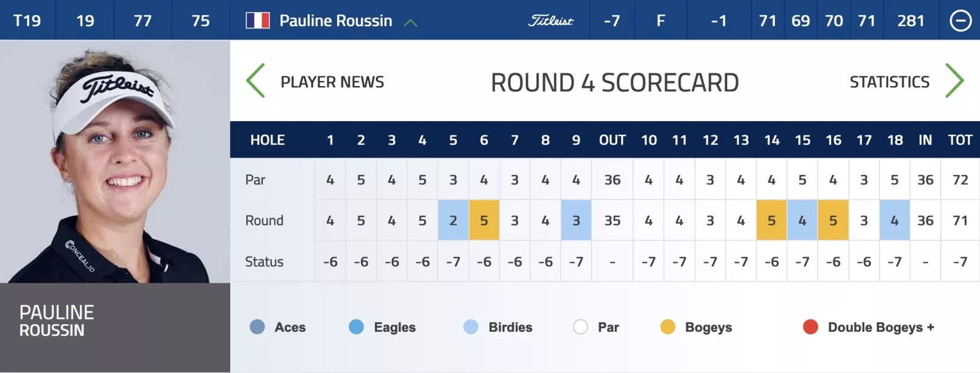Click Pauline Roussin name in header
This screenshot has width=980, height=373.
pyautogui.click(x=335, y=21)
